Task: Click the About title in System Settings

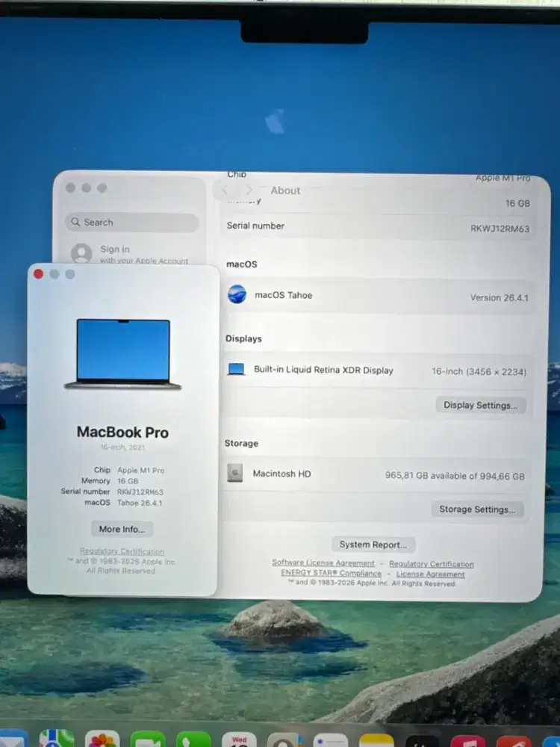Action: pyautogui.click(x=285, y=190)
